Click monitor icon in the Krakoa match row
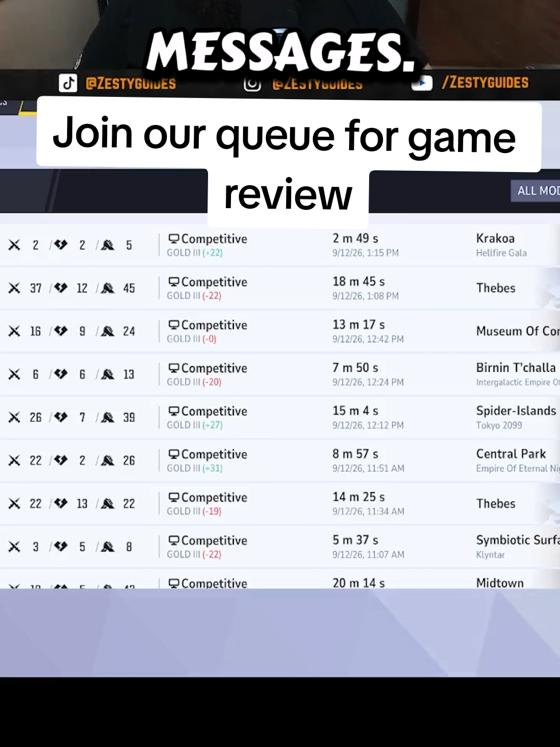 (x=174, y=238)
